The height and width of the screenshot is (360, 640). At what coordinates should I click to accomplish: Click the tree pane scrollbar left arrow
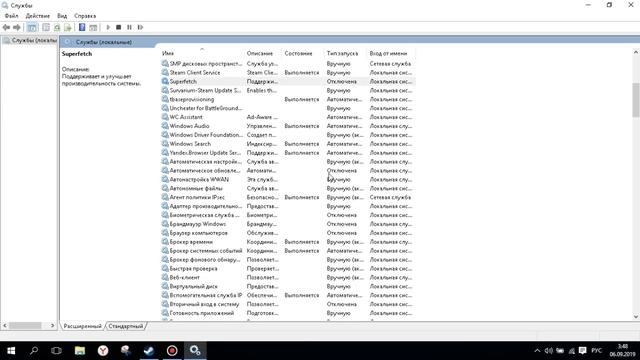(5, 326)
